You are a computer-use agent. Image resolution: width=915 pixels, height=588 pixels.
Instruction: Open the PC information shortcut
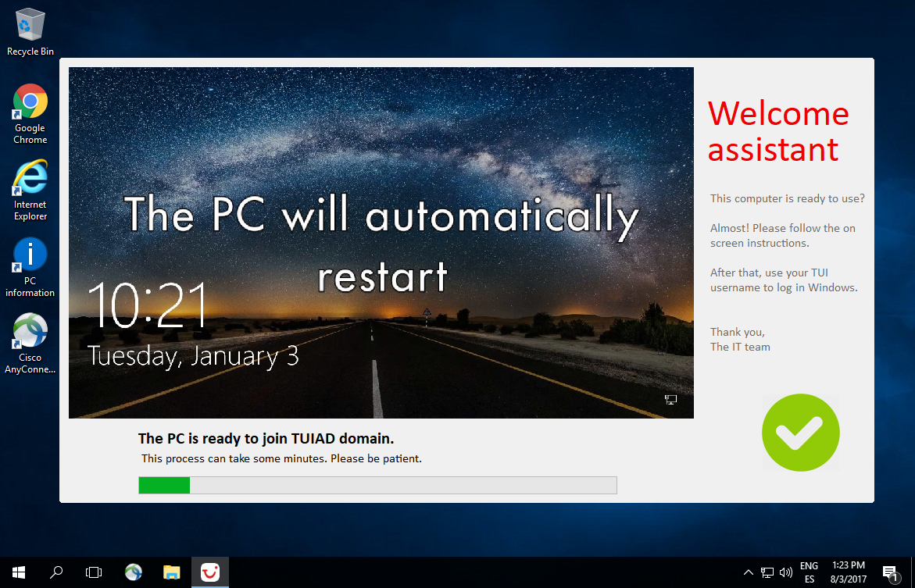[x=30, y=267]
